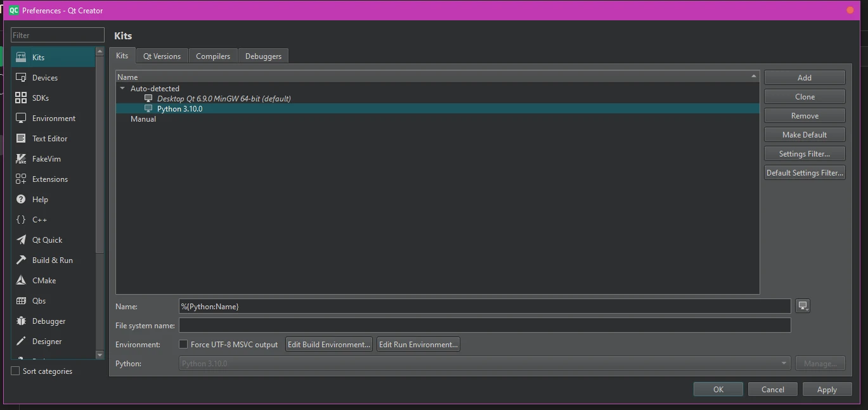Open the Debugger bug icon

[21, 321]
